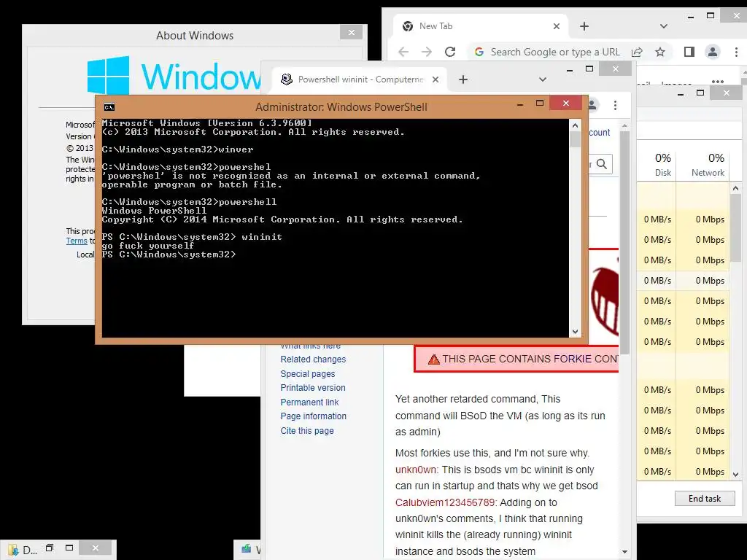Restore the bottom-left minimized window

[x=50, y=548]
